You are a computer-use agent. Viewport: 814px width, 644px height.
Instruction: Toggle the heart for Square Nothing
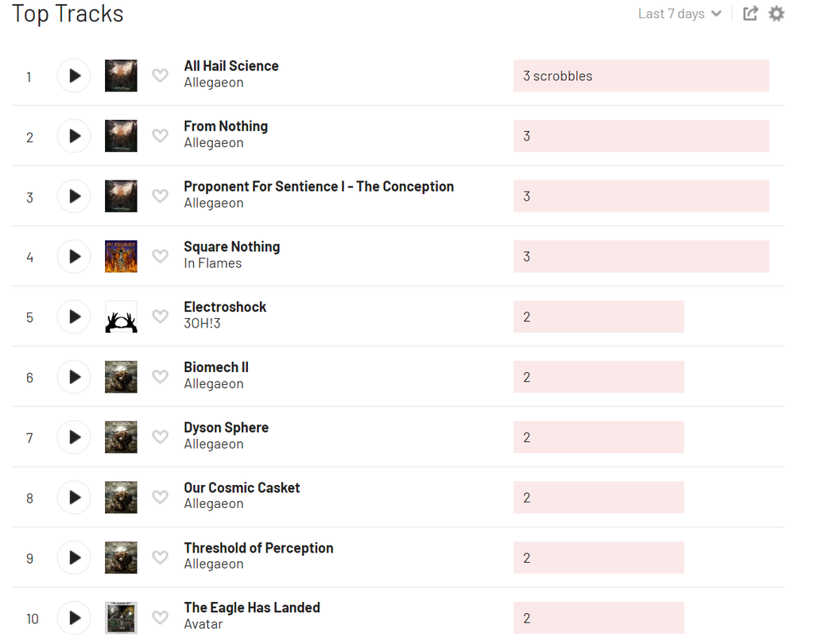(161, 257)
